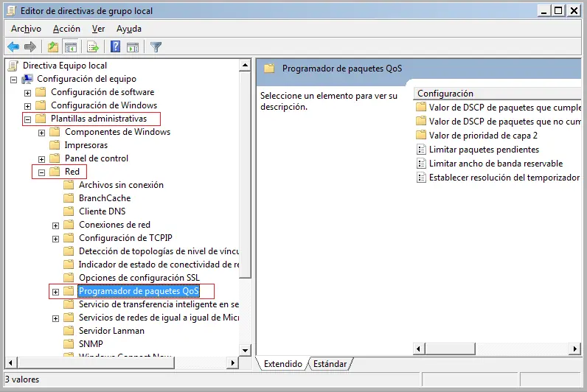Open the Acción menu
Screen dimensions: 587x392
coord(66,29)
